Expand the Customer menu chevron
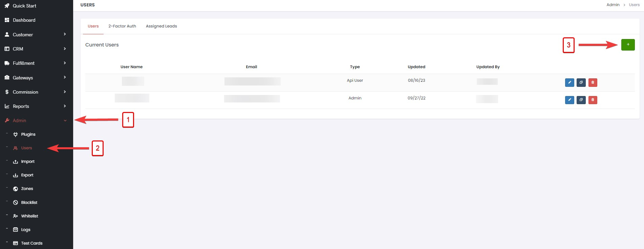The height and width of the screenshot is (249, 644). [65, 34]
